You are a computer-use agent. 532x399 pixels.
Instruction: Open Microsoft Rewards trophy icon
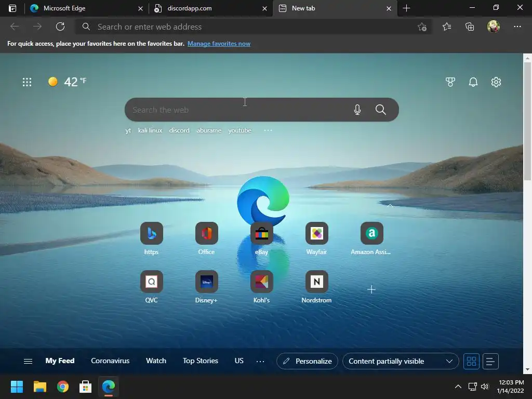pos(450,82)
